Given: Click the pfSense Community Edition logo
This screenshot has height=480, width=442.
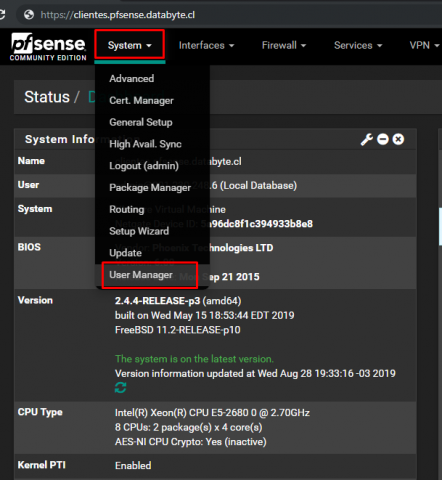Looking at the screenshot, I should [x=48, y=47].
